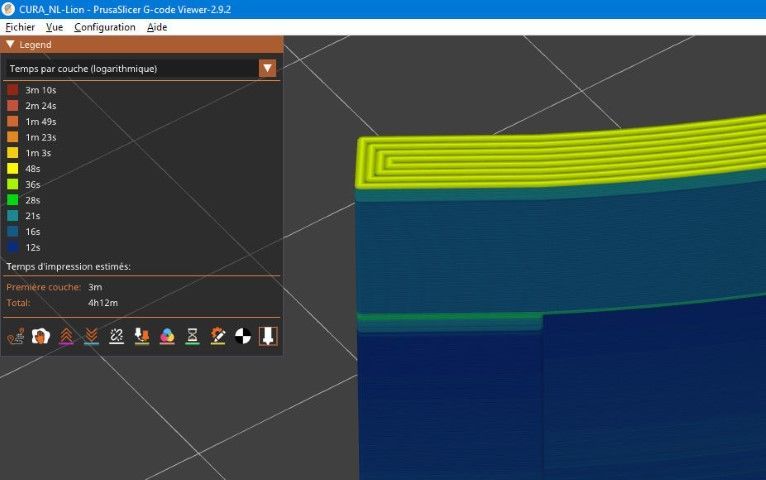Screen dimensions: 766x480
Task: Click the first layer time '3m'
Action: click(95, 287)
